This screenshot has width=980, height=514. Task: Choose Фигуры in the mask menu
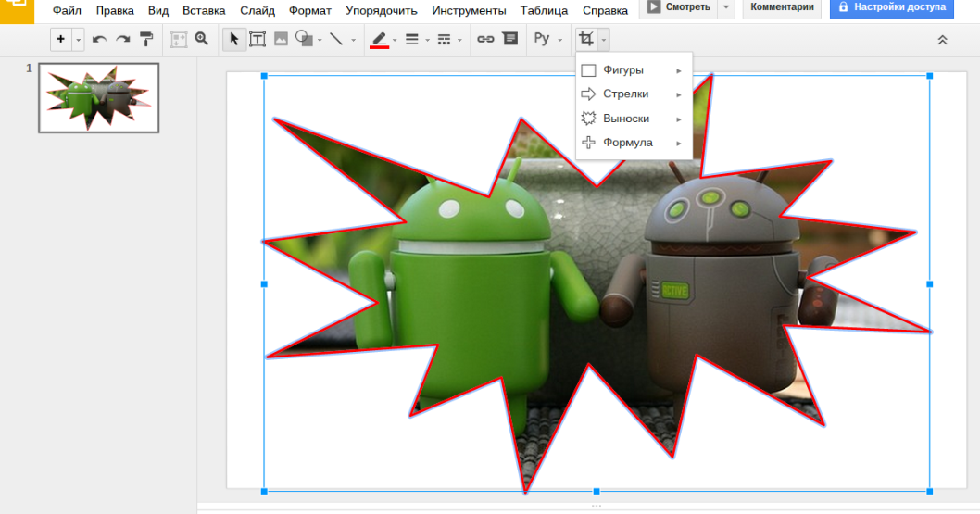(x=634, y=70)
